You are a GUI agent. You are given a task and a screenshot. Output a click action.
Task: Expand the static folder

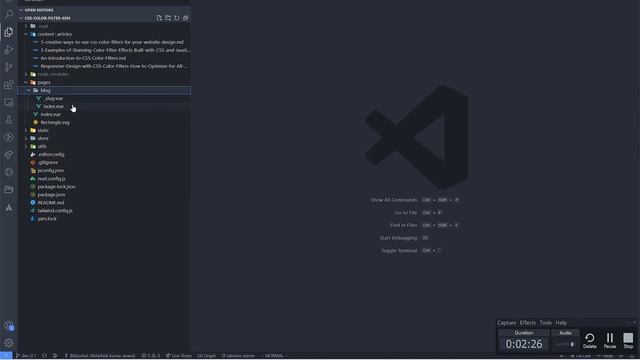point(26,131)
